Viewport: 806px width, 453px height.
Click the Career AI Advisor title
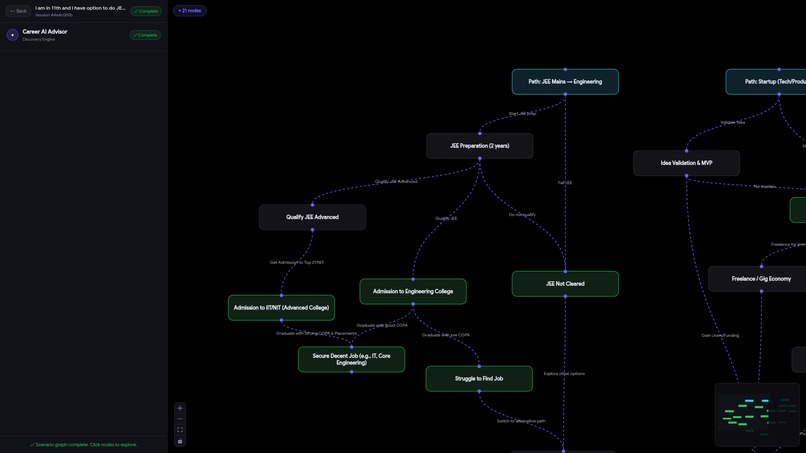click(45, 32)
